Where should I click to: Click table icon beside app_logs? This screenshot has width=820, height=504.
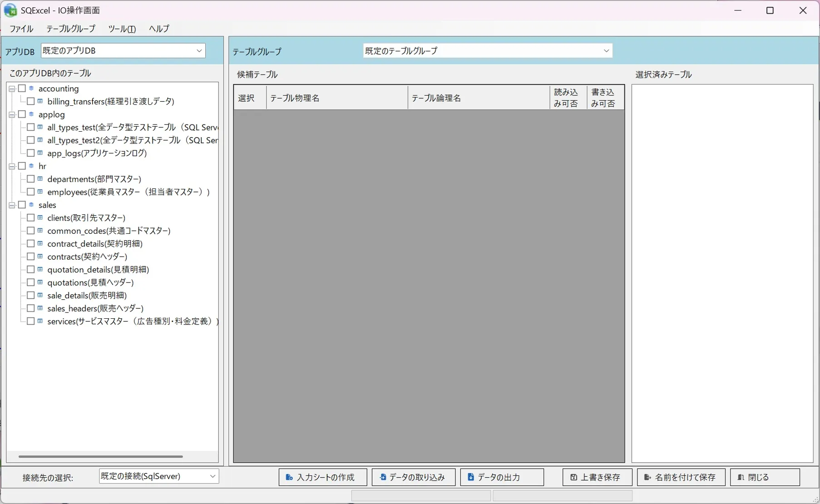(40, 153)
